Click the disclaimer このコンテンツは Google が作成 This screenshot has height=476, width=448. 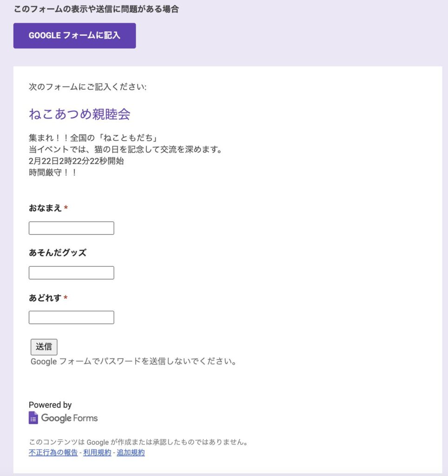tap(138, 442)
